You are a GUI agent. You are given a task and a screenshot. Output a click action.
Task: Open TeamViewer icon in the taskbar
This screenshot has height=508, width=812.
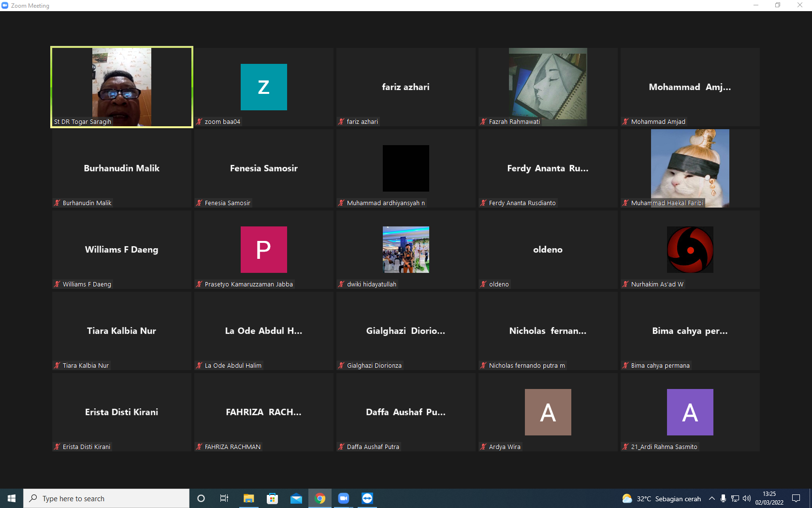pos(367,498)
